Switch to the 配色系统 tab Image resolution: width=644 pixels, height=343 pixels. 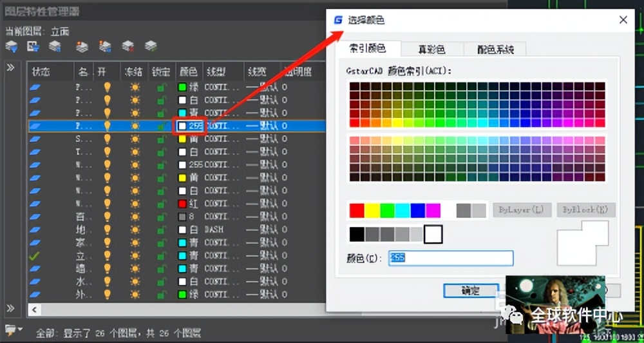coord(495,50)
